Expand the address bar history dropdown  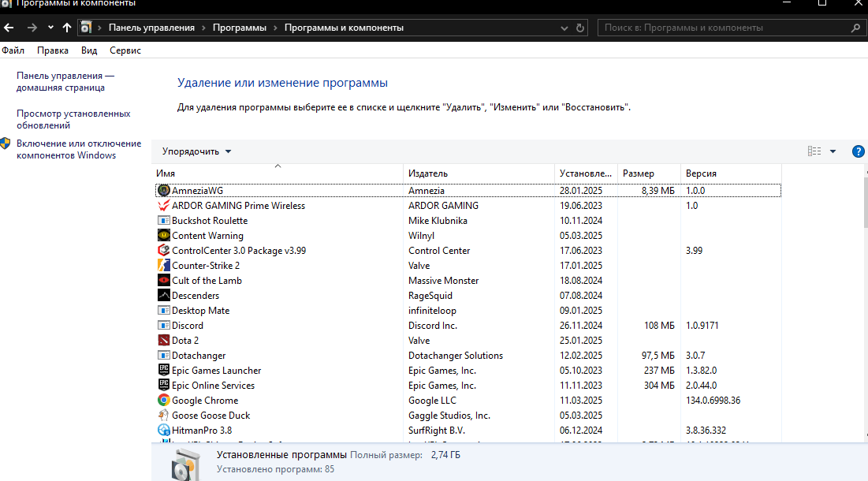coord(564,28)
